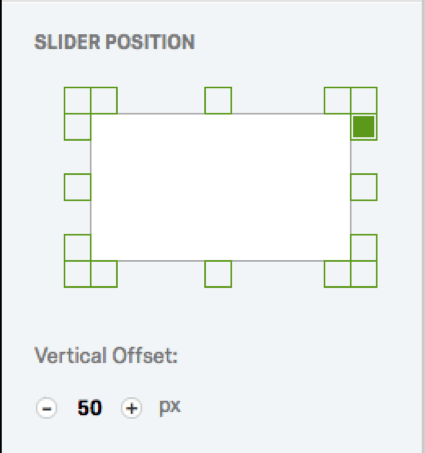The height and width of the screenshot is (453, 425).
Task: Set slider position to top-center square
Action: (x=218, y=100)
